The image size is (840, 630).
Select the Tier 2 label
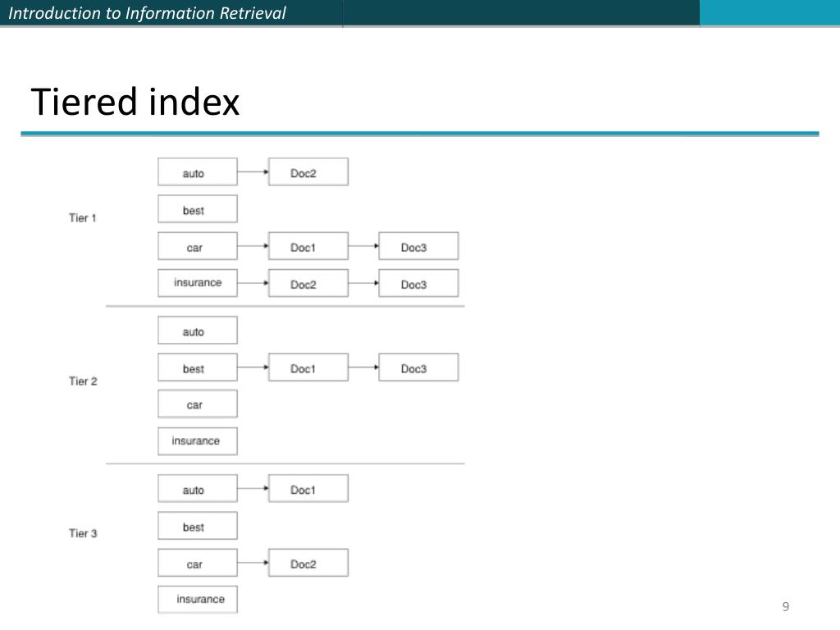pyautogui.click(x=83, y=381)
